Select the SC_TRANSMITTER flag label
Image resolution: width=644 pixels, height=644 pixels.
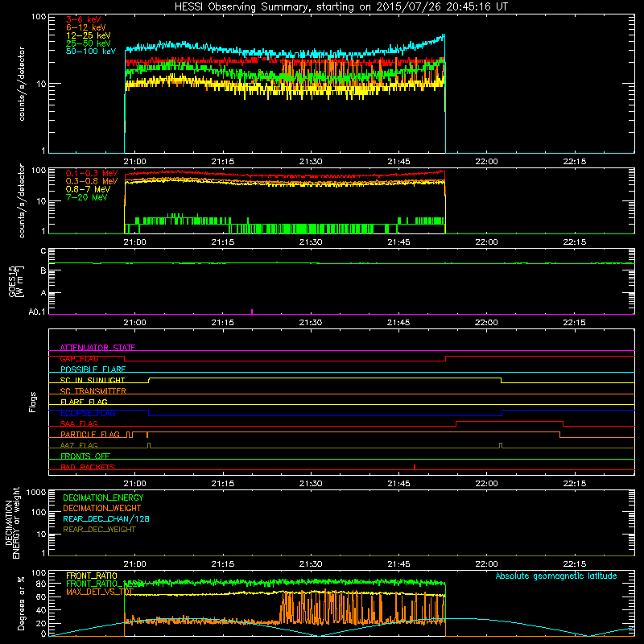93,391
